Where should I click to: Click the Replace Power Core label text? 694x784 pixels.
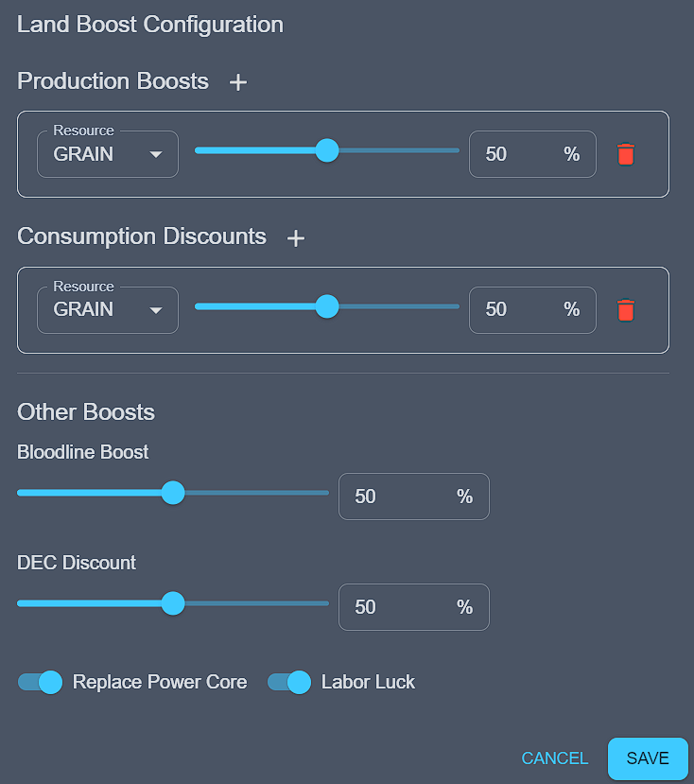coord(160,682)
